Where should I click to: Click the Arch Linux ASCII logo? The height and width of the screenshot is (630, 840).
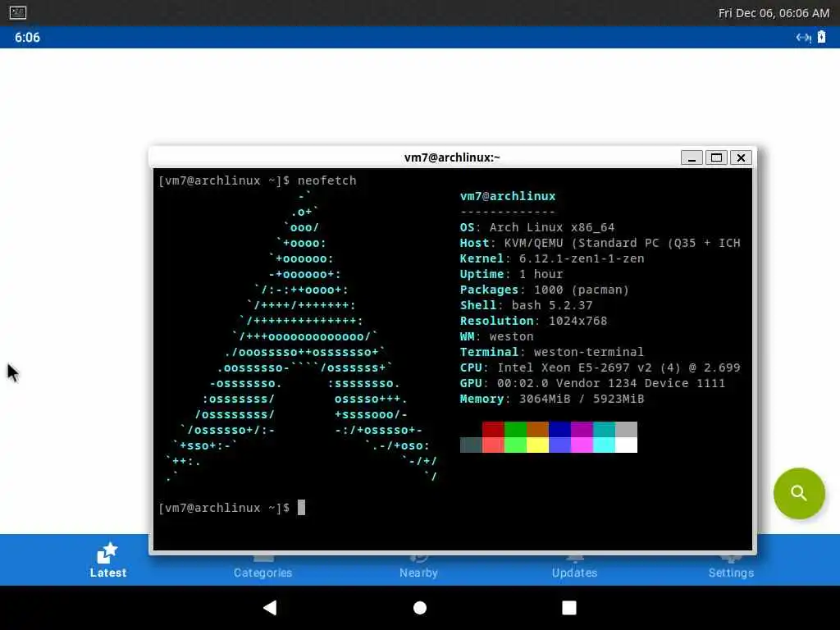tap(301, 336)
